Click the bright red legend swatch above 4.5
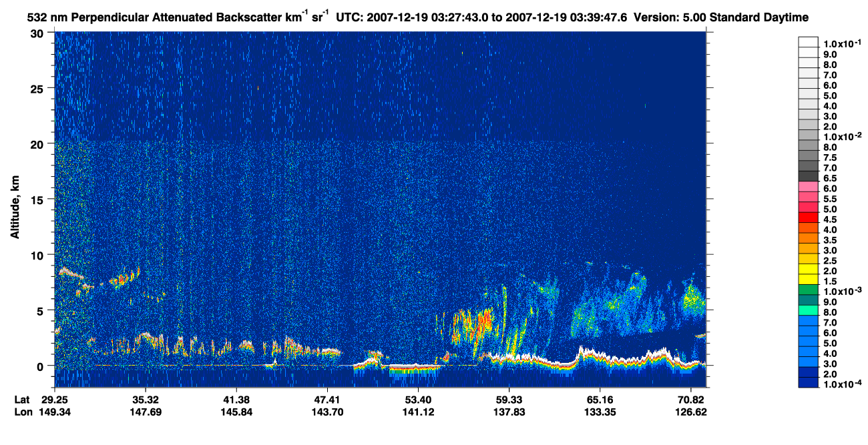This screenshot has height=445, width=868. [x=808, y=217]
